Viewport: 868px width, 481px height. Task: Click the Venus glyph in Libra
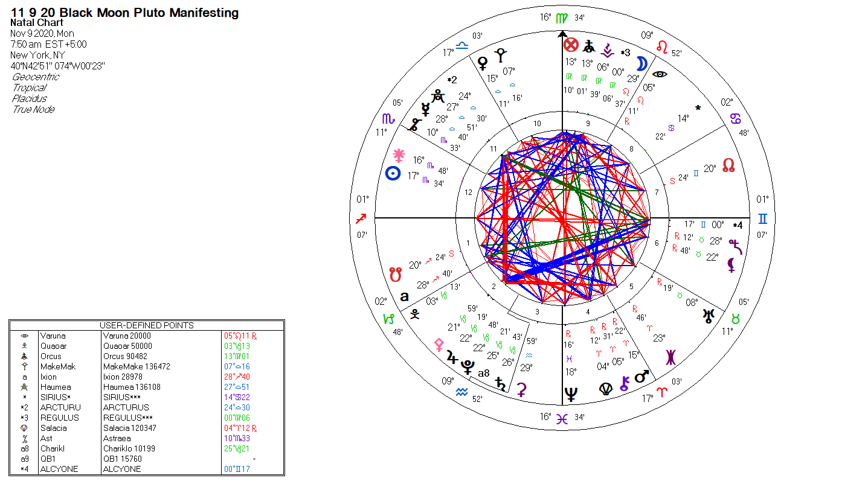click(483, 61)
